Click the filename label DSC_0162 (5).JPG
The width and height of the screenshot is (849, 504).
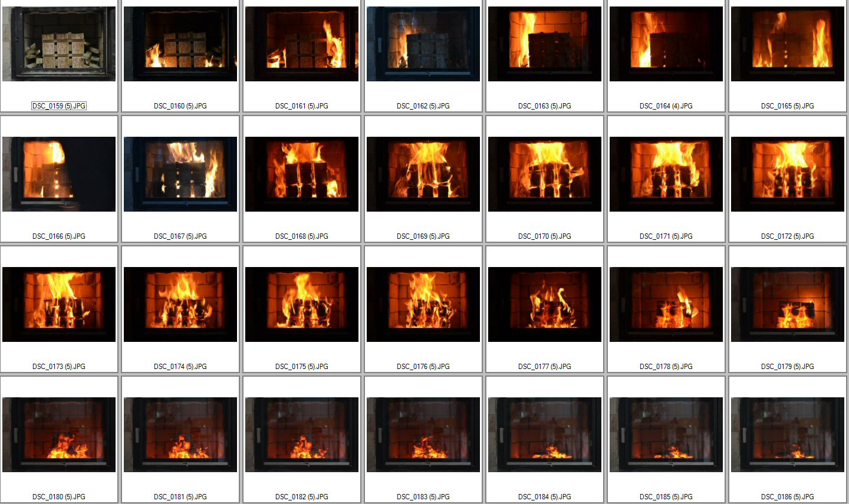coord(423,106)
